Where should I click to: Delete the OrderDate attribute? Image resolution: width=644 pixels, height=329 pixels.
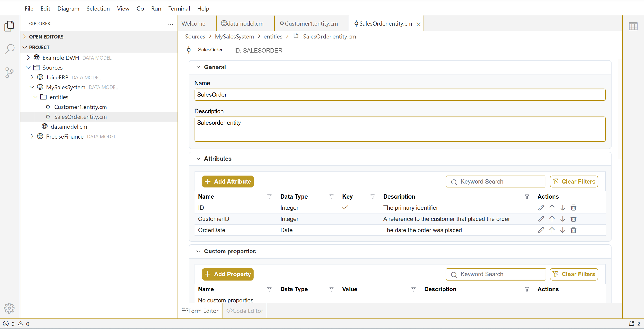click(573, 230)
